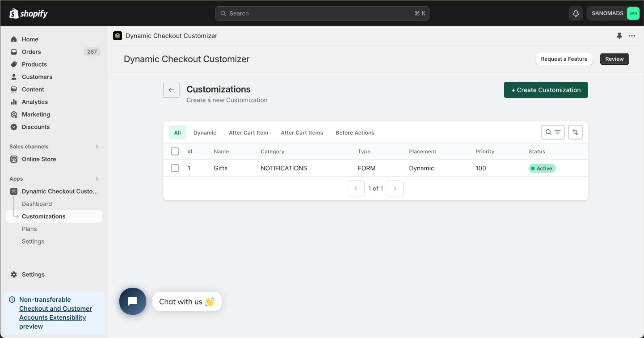Switch to the After Cart Item tab
The height and width of the screenshot is (338, 644).
[248, 133]
